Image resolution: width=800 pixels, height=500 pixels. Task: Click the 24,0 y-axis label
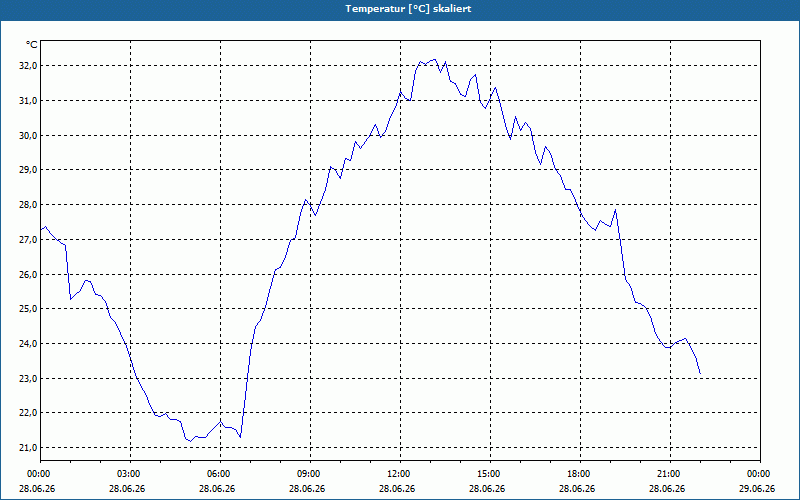click(29, 343)
